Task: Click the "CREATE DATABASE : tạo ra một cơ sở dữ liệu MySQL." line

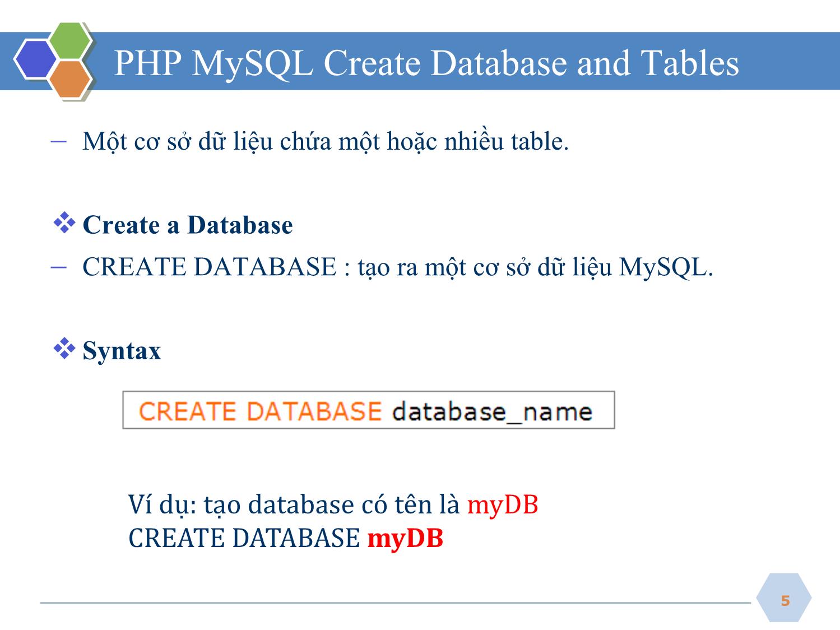Action: click(x=397, y=267)
